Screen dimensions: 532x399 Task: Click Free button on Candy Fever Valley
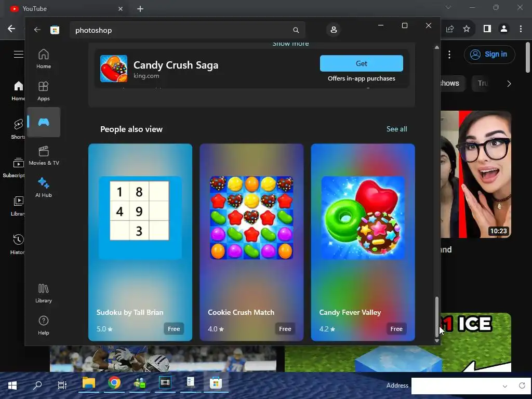[396, 329]
